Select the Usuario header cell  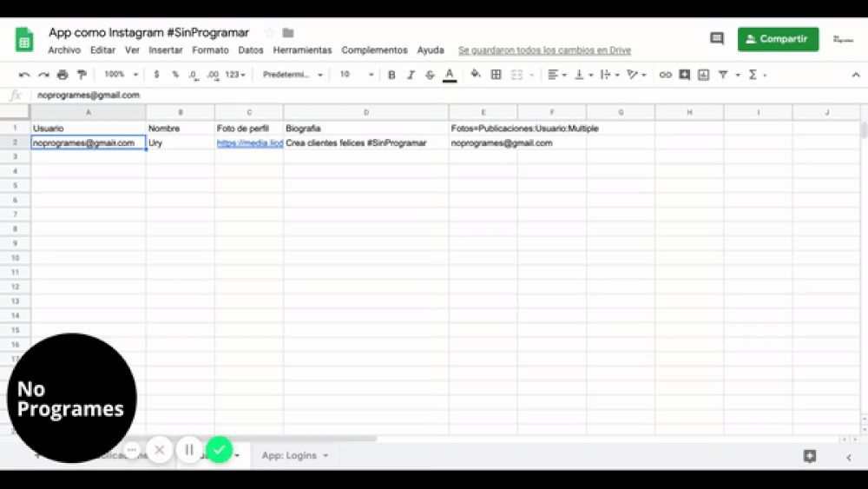(88, 128)
